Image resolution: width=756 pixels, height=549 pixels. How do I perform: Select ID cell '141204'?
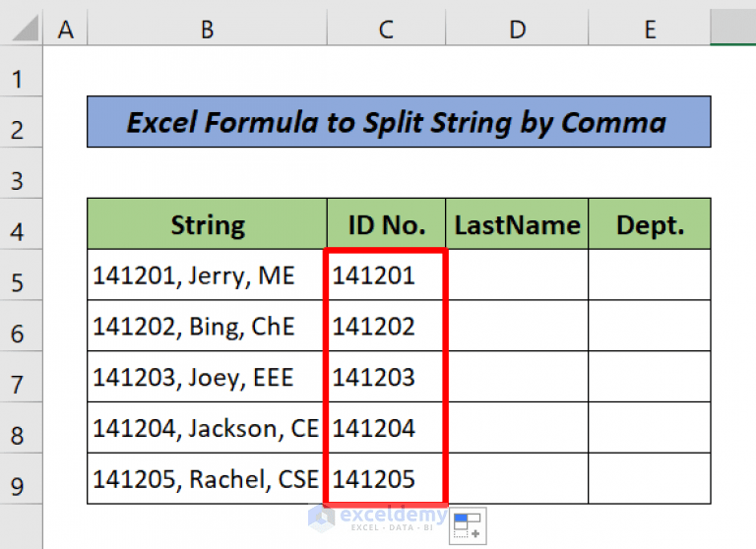[x=386, y=428]
